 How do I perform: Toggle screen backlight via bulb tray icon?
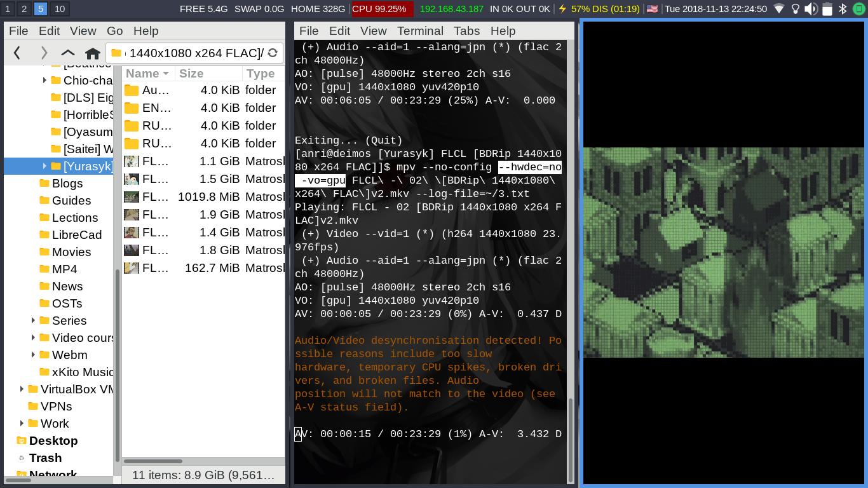794,9
